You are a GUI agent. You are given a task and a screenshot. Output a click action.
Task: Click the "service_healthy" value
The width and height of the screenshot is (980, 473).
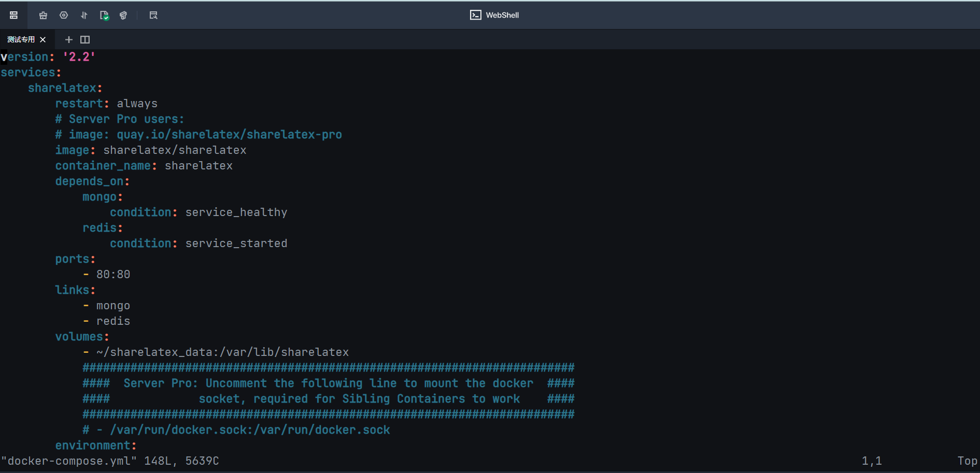[x=236, y=212]
